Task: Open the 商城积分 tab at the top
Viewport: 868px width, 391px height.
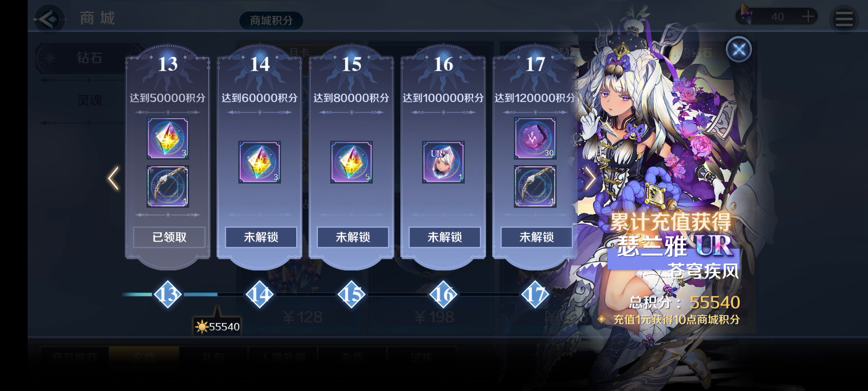Action: click(271, 21)
